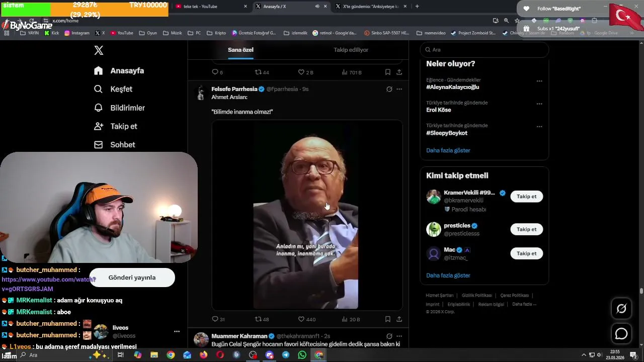Viewport: 644px width, 362px height.
Task: Follow presticles with Takip et
Action: click(x=526, y=229)
